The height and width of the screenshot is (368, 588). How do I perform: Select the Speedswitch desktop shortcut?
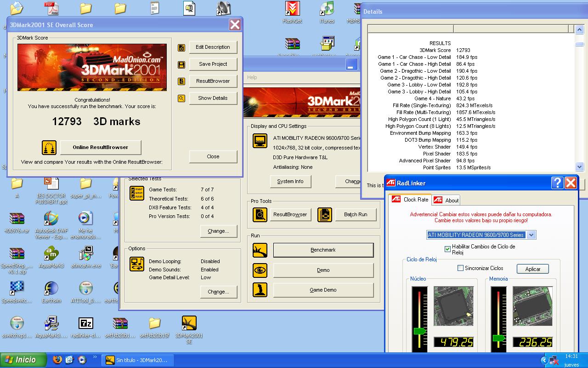pyautogui.click(x=17, y=292)
